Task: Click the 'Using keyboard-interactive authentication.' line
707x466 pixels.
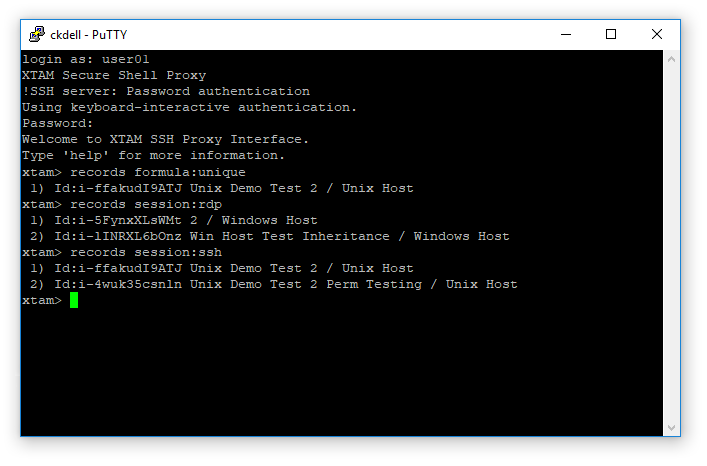Action: pyautogui.click(x=190, y=108)
